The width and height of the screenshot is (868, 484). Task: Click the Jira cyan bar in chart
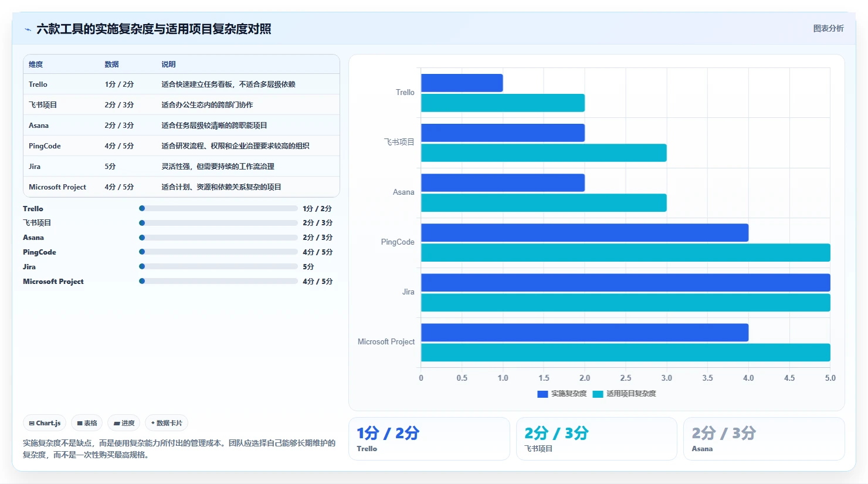point(626,302)
